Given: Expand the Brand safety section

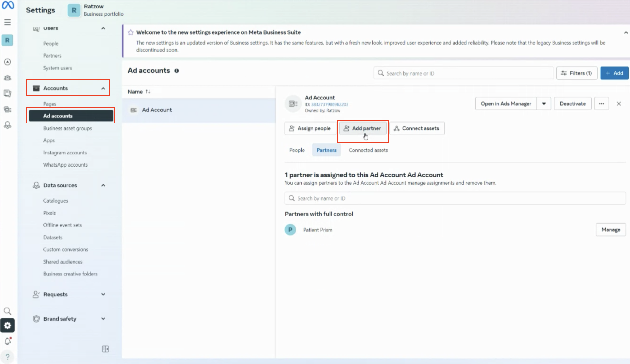Looking at the screenshot, I should [103, 319].
